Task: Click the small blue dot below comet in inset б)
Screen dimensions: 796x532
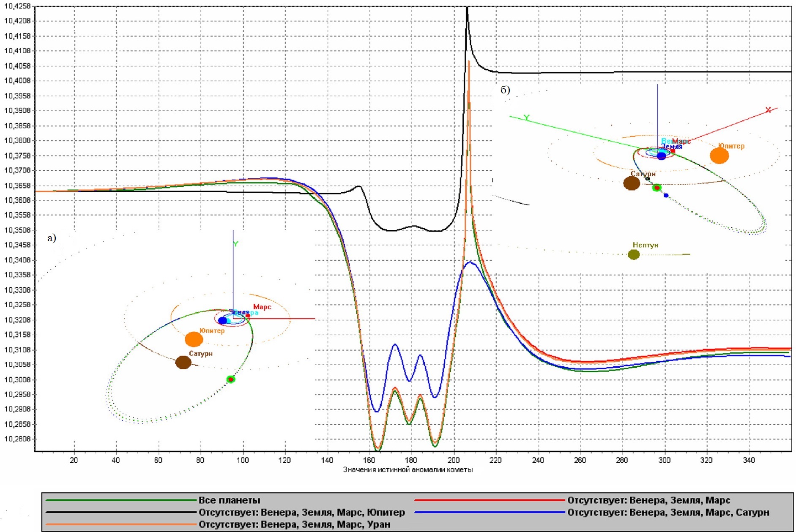Action: click(x=666, y=195)
